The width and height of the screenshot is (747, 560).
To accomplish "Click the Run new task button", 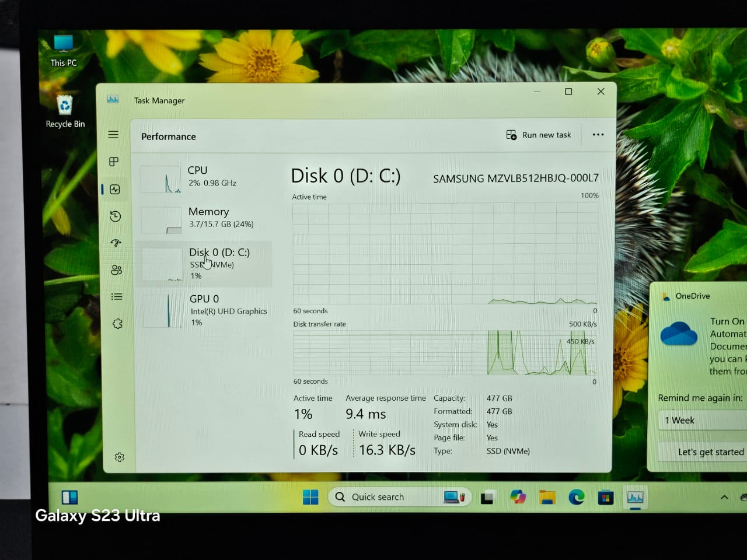I will pyautogui.click(x=539, y=135).
